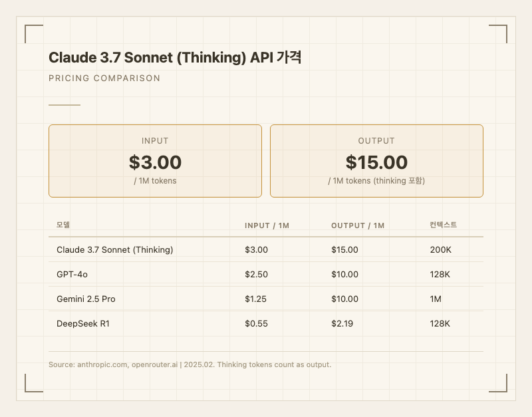The width and height of the screenshot is (532, 417).
Task: Click the PRICING COMPARISON subtitle
Action: (104, 78)
